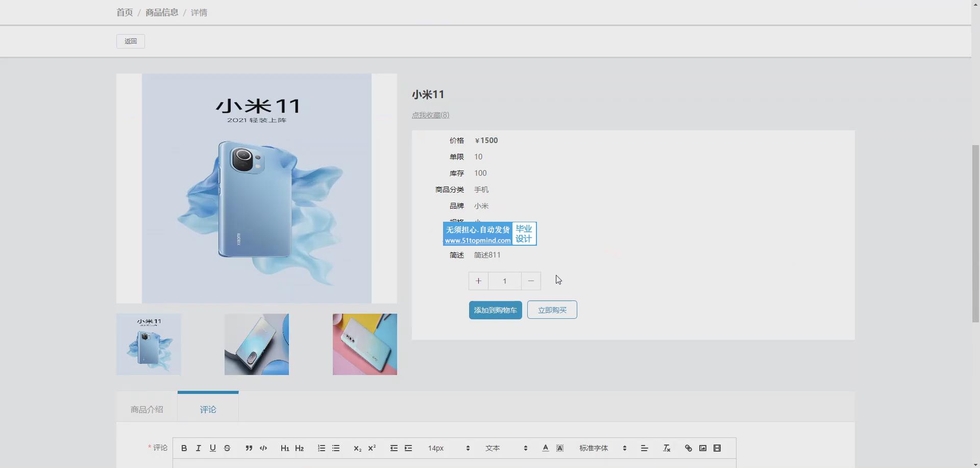
Task: Go to 首页 breadcrumb
Action: click(x=125, y=12)
